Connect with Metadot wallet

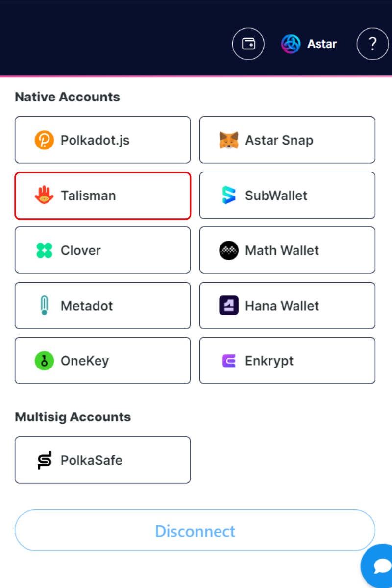(x=102, y=306)
